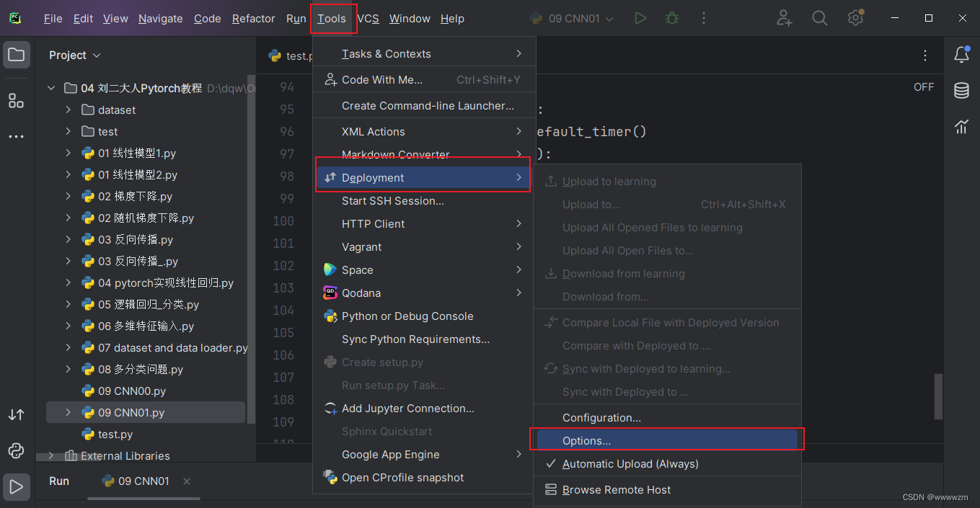The image size is (980, 508).
Task: Expand 01 线性模型1.py node
Action: (69, 153)
